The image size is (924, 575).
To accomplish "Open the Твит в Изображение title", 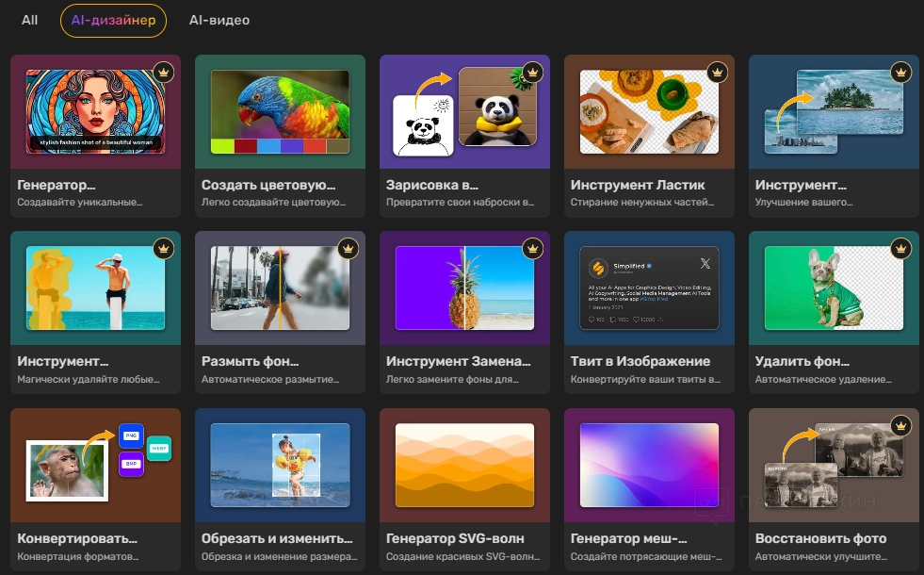I will [x=640, y=361].
